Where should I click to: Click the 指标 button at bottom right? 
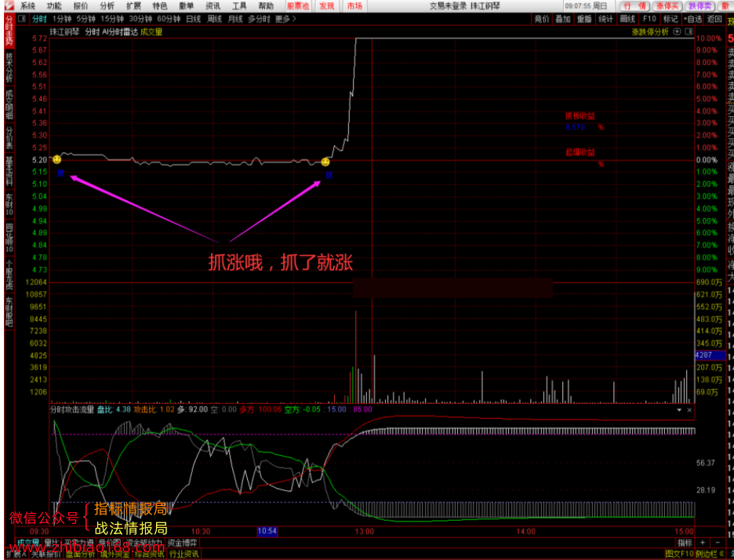(x=685, y=543)
